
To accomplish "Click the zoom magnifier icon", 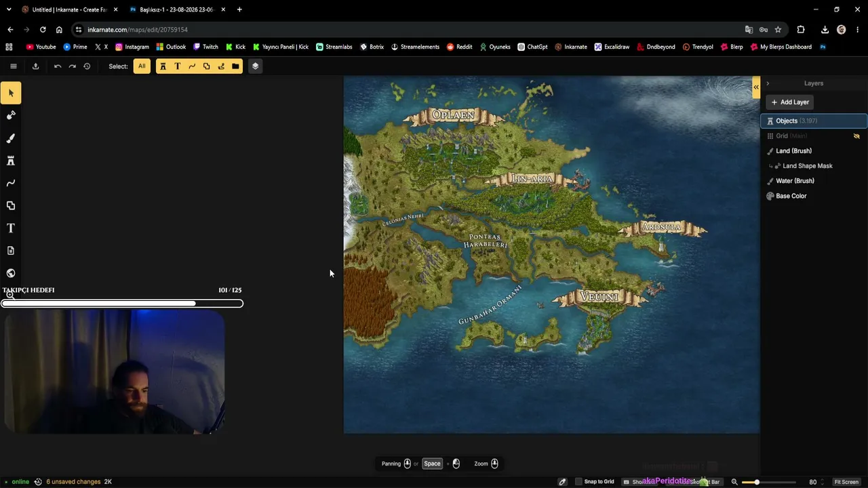I will (734, 482).
